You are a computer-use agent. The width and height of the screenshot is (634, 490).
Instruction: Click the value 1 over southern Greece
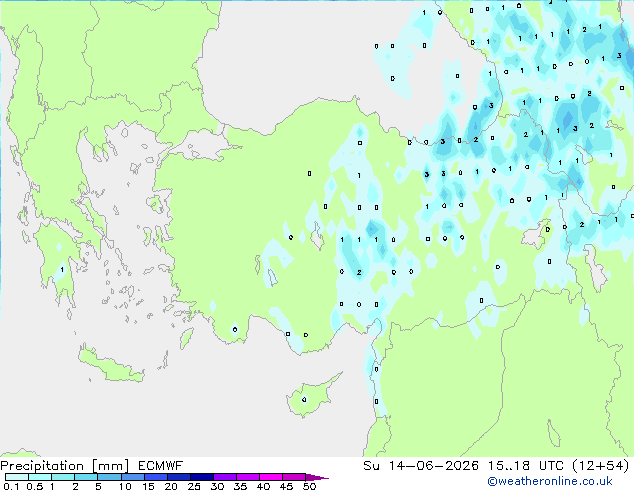click(x=62, y=270)
